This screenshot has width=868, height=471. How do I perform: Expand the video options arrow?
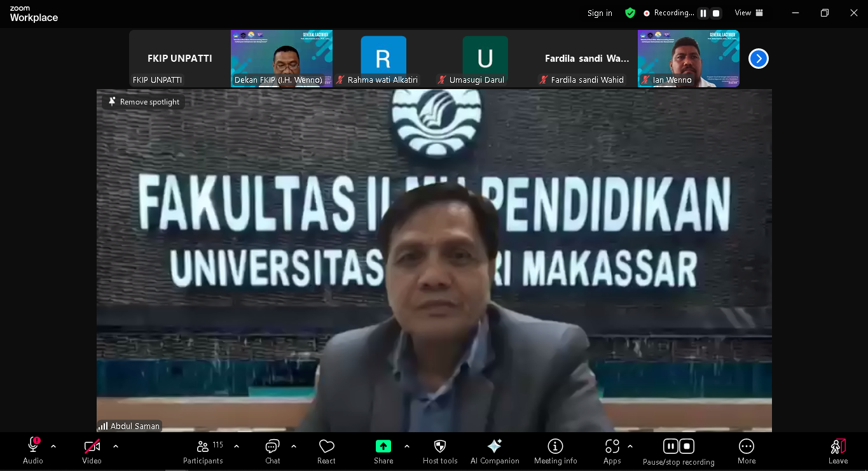(x=116, y=446)
